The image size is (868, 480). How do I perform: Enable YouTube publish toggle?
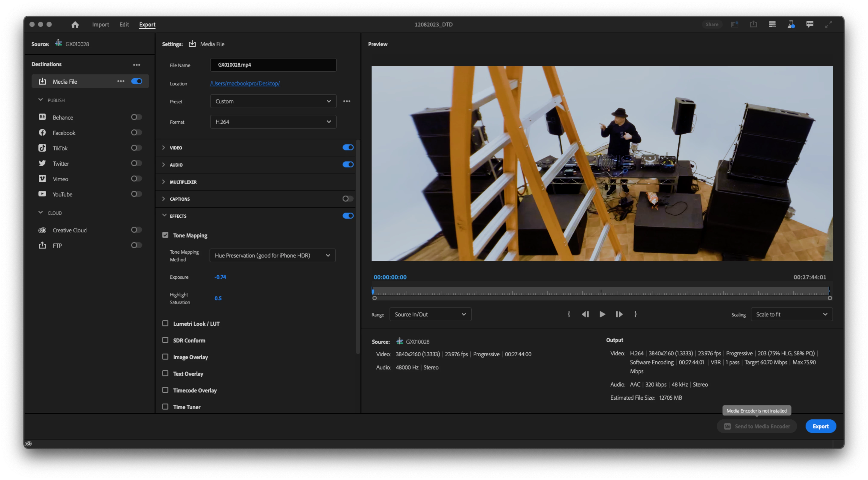(136, 194)
